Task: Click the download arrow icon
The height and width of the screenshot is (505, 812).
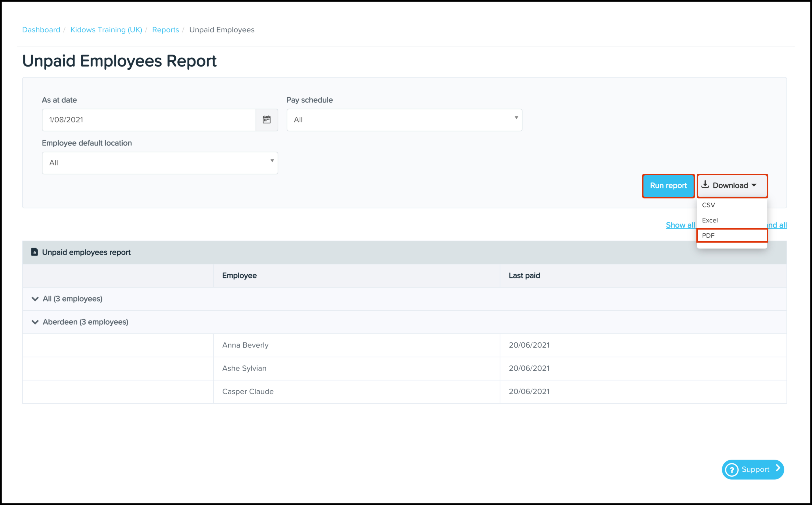Action: tap(705, 185)
